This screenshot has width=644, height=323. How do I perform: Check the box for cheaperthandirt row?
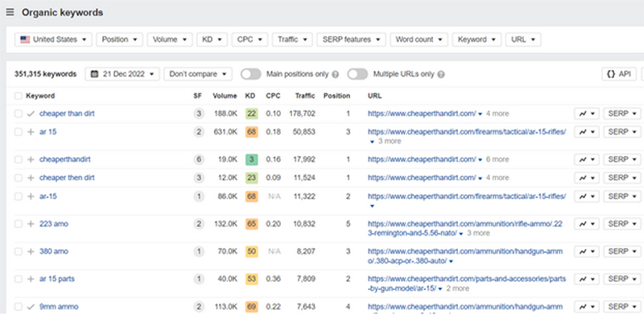click(18, 159)
